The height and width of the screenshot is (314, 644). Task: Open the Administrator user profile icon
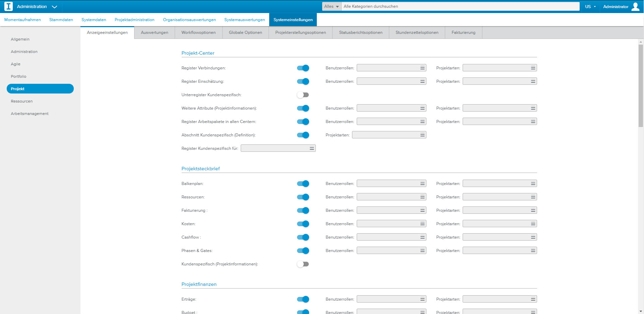636,6
